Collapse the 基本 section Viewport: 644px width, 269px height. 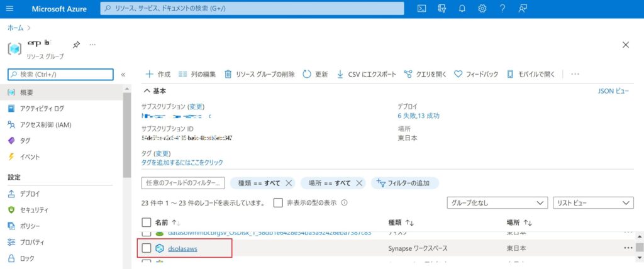pos(148,91)
